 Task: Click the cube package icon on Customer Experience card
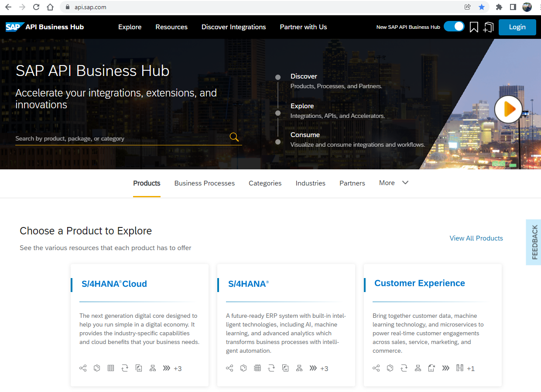coord(390,368)
